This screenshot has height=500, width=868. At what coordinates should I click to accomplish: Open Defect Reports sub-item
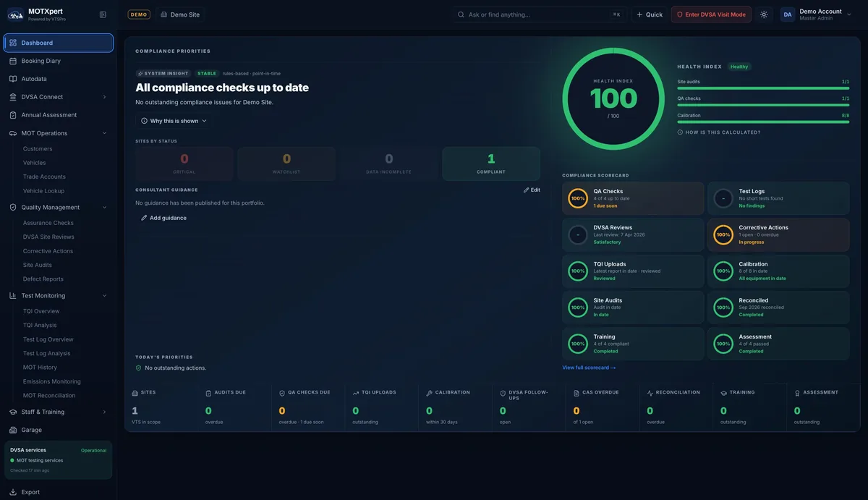tap(43, 279)
